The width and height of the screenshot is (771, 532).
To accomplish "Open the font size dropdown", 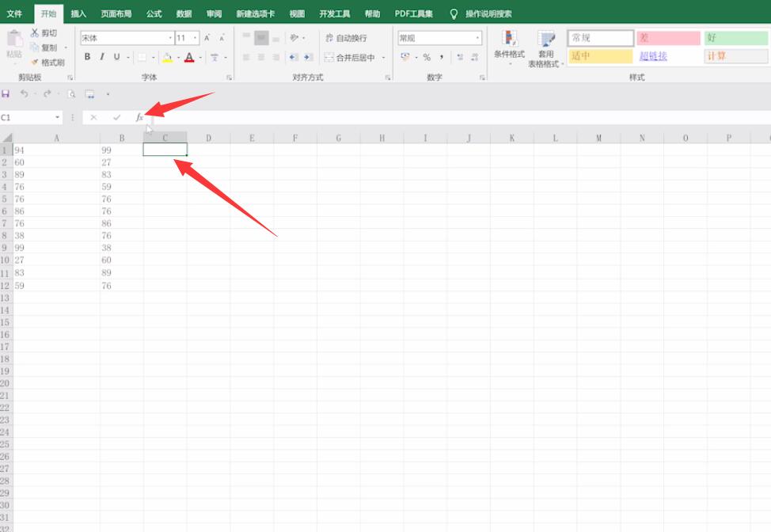I will (196, 38).
